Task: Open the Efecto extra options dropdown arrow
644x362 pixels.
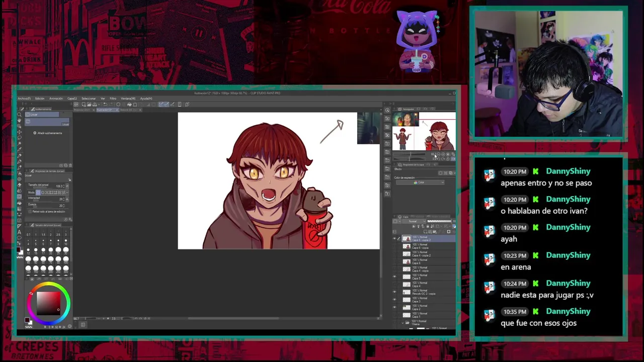Action: click(454, 173)
